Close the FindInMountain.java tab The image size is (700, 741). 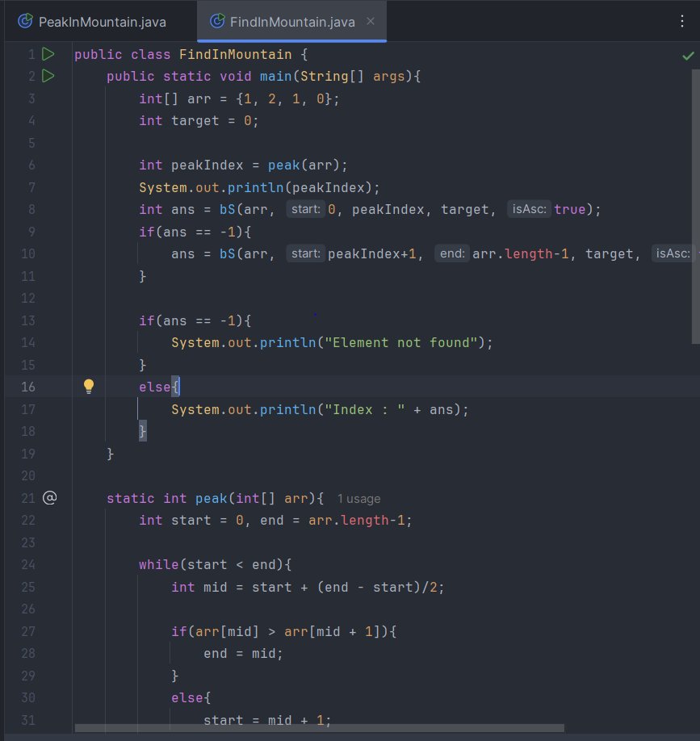click(370, 20)
